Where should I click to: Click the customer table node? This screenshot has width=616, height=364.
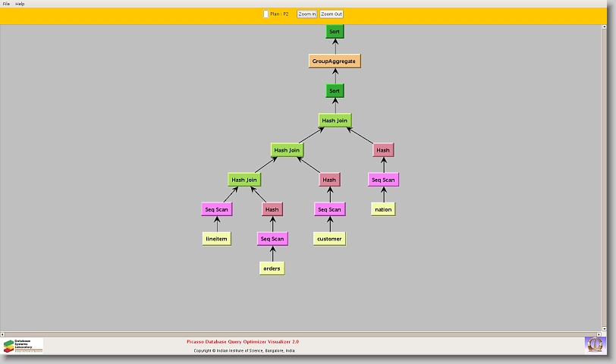pyautogui.click(x=329, y=238)
